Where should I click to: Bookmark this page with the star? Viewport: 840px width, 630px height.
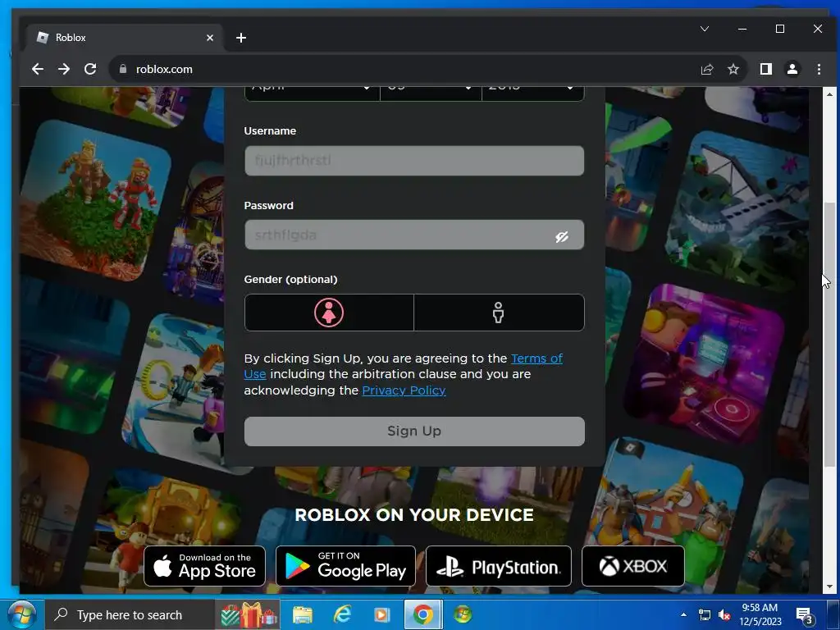pos(733,69)
